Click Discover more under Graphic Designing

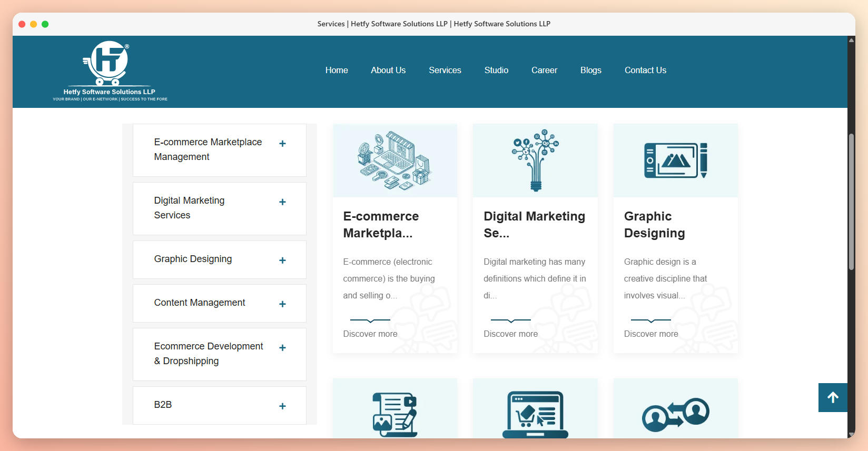(651, 334)
